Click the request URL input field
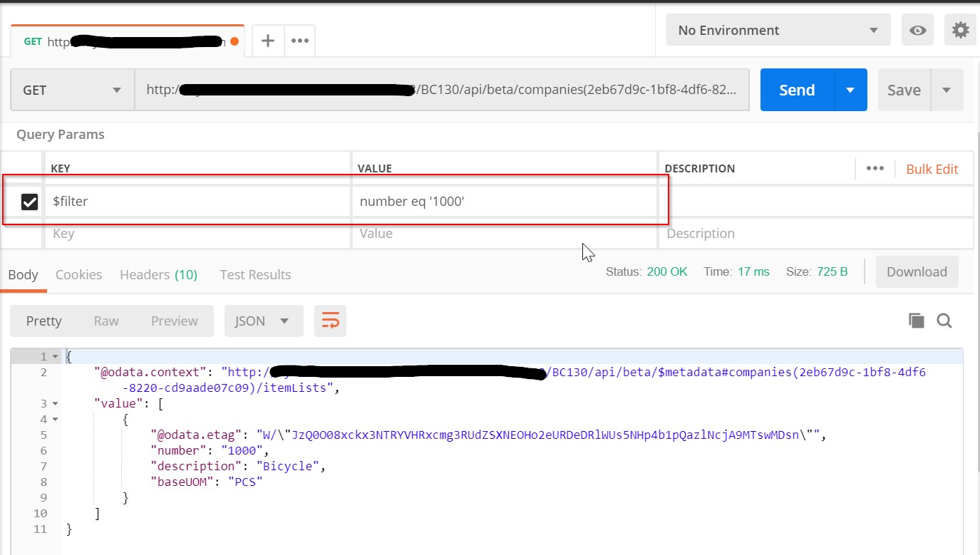 coord(442,90)
